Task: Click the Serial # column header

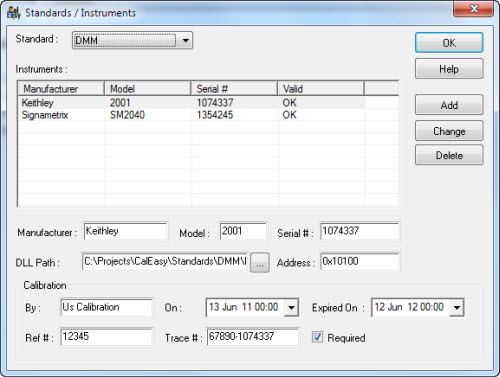Action: (x=234, y=89)
